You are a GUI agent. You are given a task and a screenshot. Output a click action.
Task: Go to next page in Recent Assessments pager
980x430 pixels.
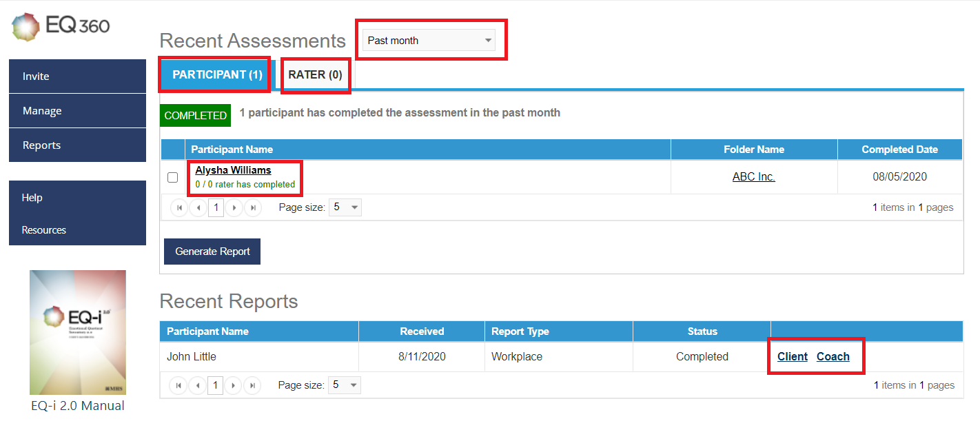pyautogui.click(x=234, y=207)
